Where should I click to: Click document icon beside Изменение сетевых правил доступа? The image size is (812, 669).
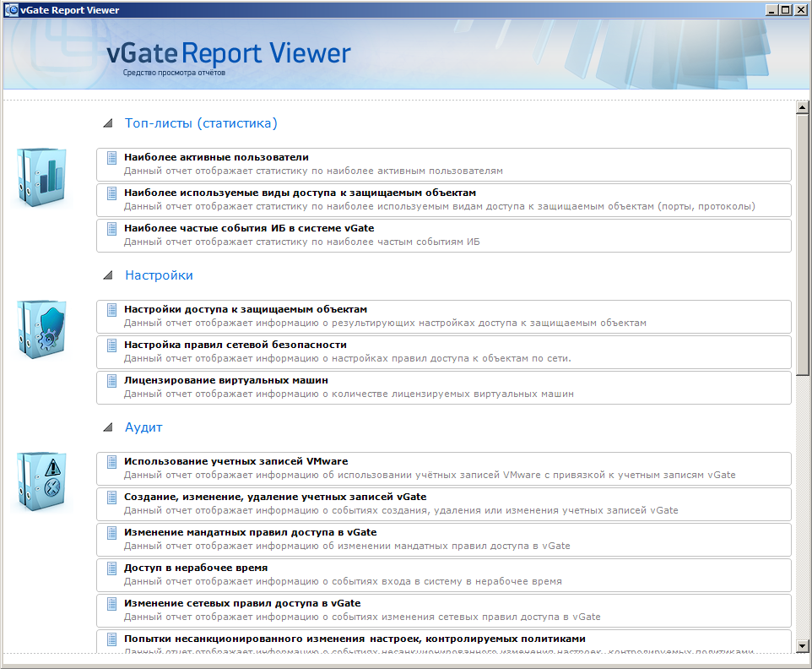(111, 604)
